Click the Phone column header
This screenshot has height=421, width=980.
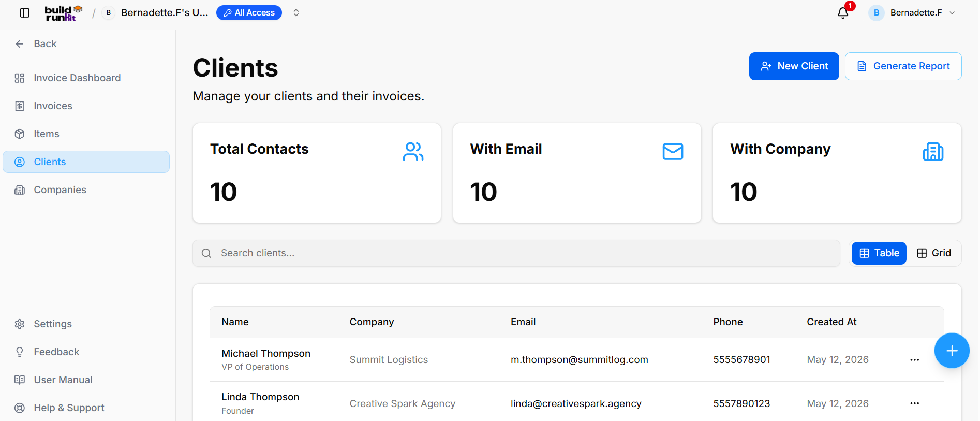tap(728, 322)
